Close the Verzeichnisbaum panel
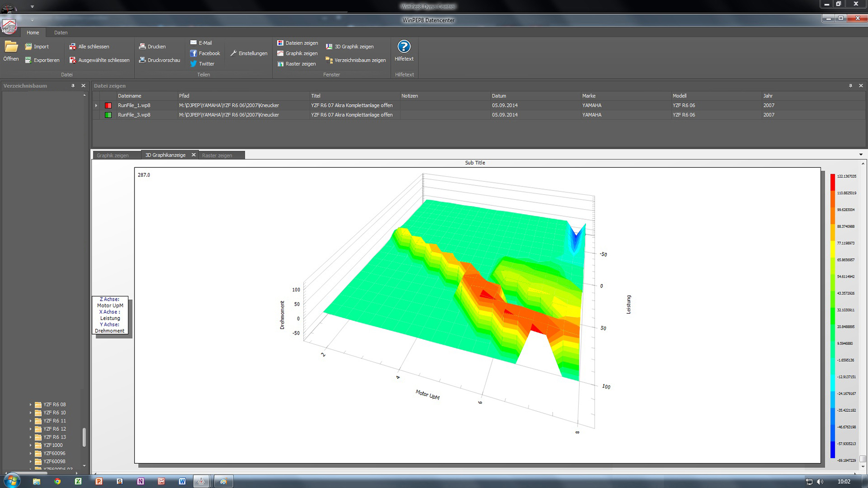 [x=83, y=86]
